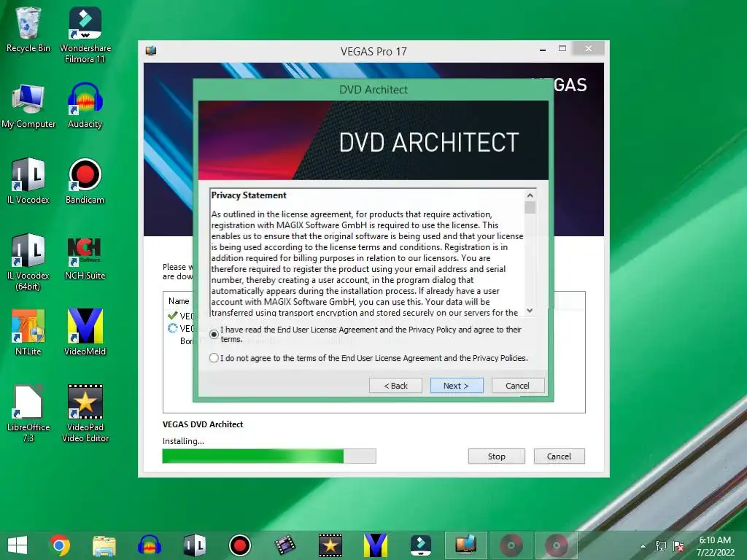Open LibreOffice 7.3 desktop shortcut
The image size is (747, 560).
tap(28, 413)
